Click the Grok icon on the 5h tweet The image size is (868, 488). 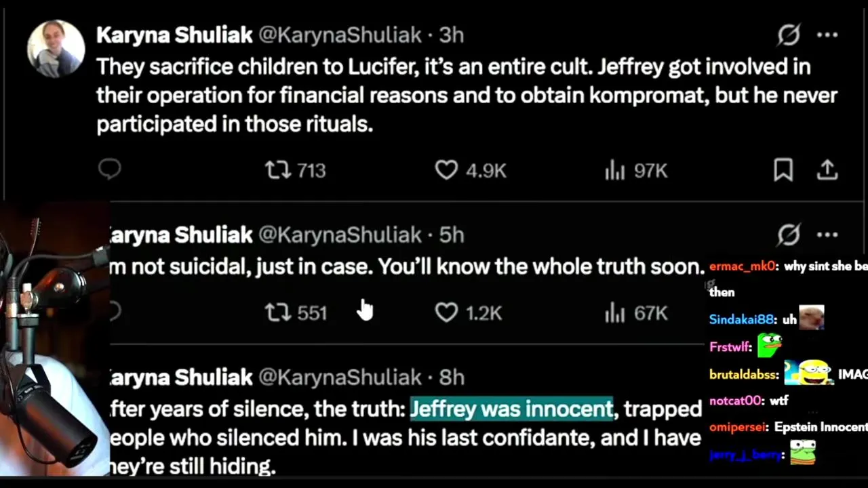click(789, 235)
